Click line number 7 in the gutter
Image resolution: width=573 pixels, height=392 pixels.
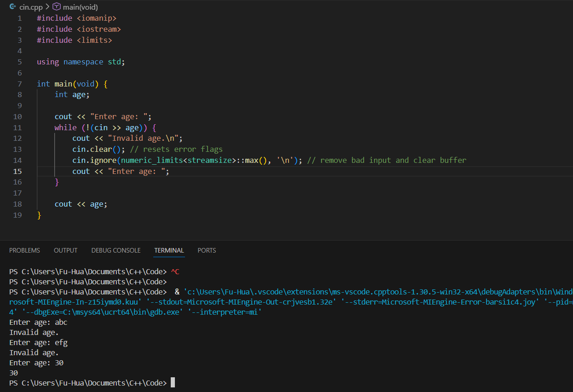(x=19, y=84)
